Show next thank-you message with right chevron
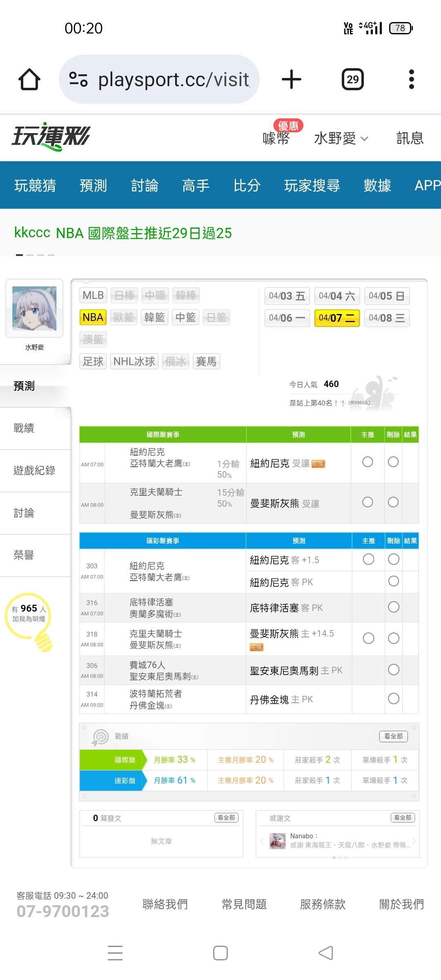Viewport: 441px width, 980px height. coord(414,841)
